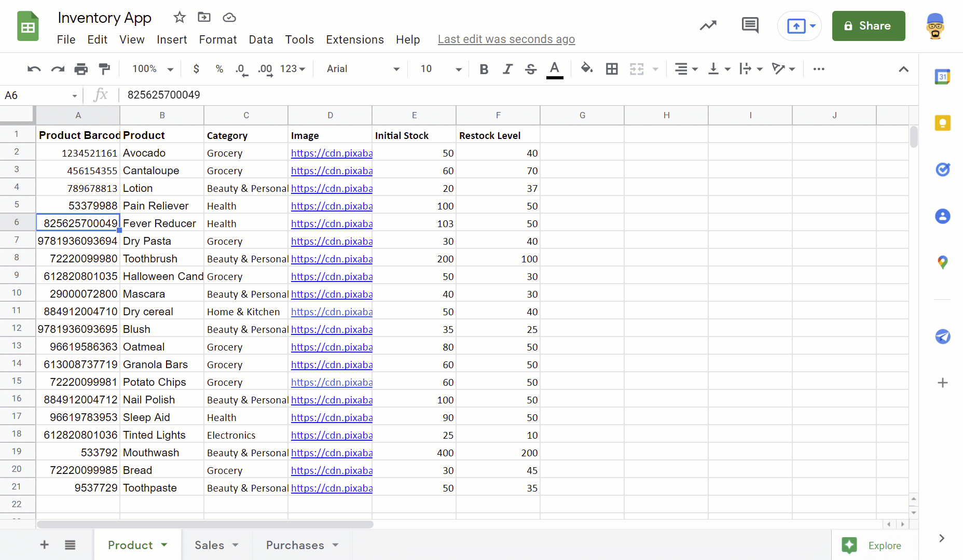This screenshot has width=963, height=560.
Task: Switch to the Purchases sheet tab
Action: [302, 545]
